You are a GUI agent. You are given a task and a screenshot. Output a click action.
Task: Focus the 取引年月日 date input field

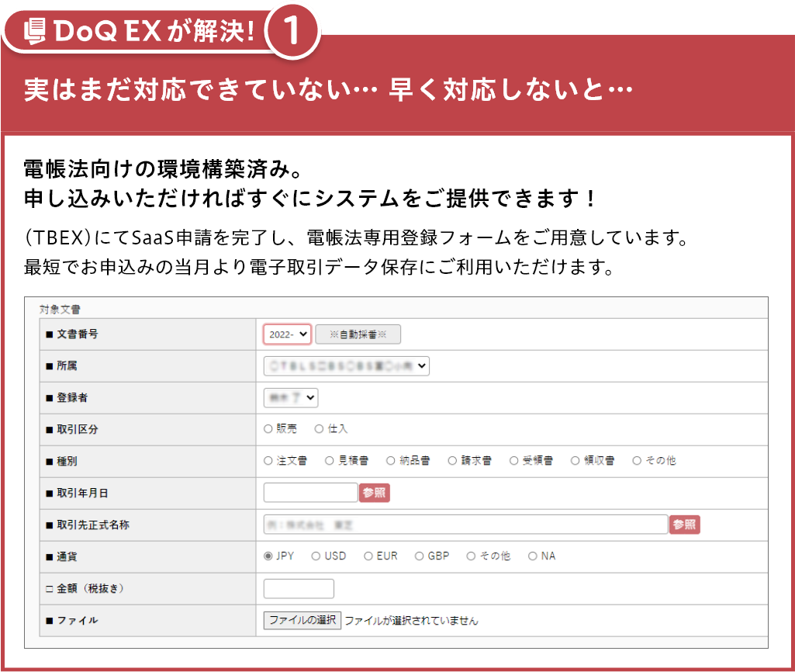[310, 493]
